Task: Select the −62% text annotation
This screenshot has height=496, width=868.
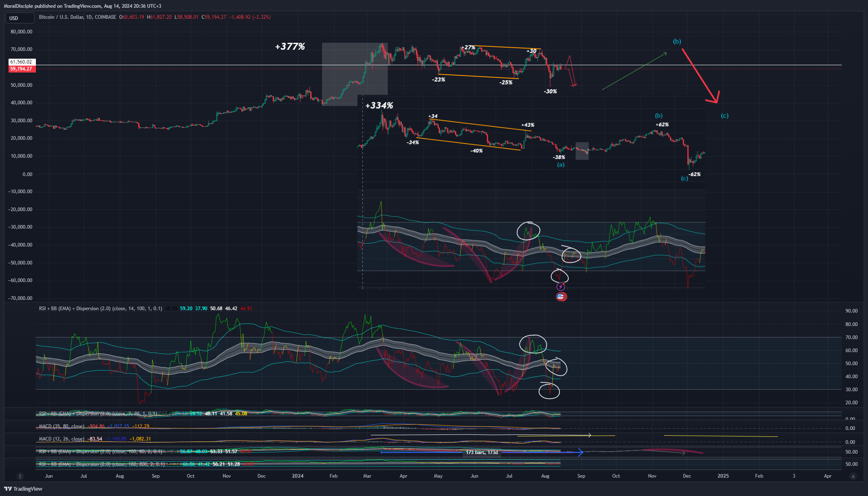Action: 695,174
